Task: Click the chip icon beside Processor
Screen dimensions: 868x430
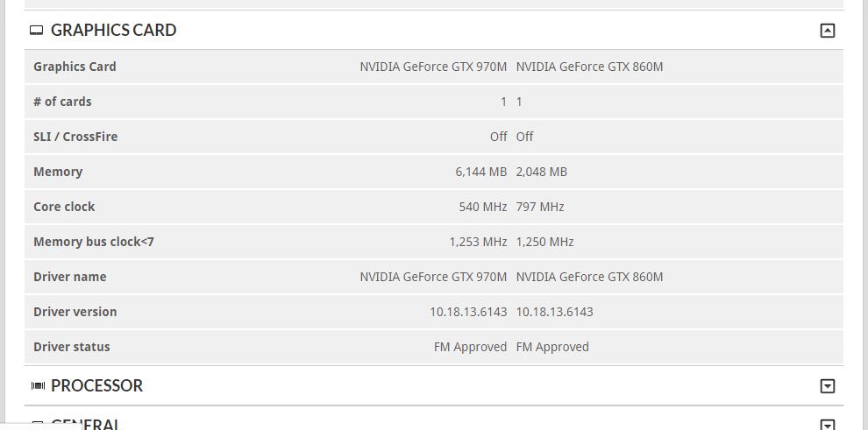Action: [x=38, y=386]
